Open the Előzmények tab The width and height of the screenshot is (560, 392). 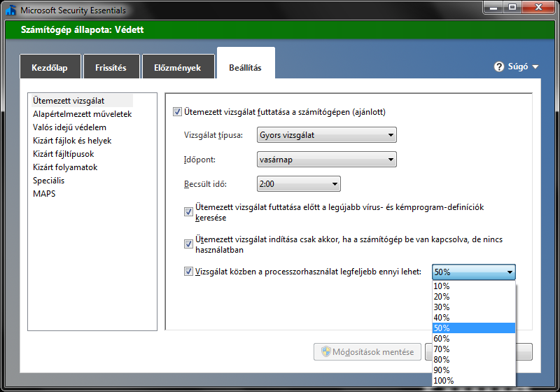tap(178, 66)
